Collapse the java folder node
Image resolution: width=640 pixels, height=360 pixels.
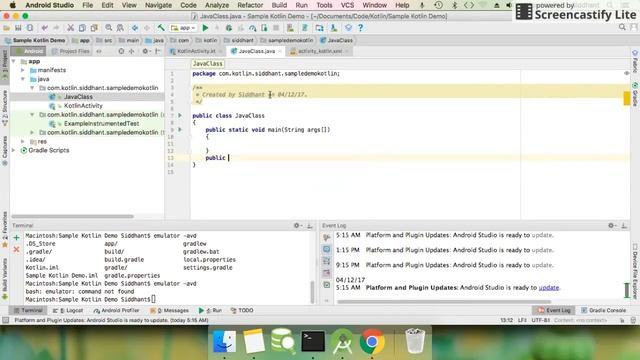23,79
